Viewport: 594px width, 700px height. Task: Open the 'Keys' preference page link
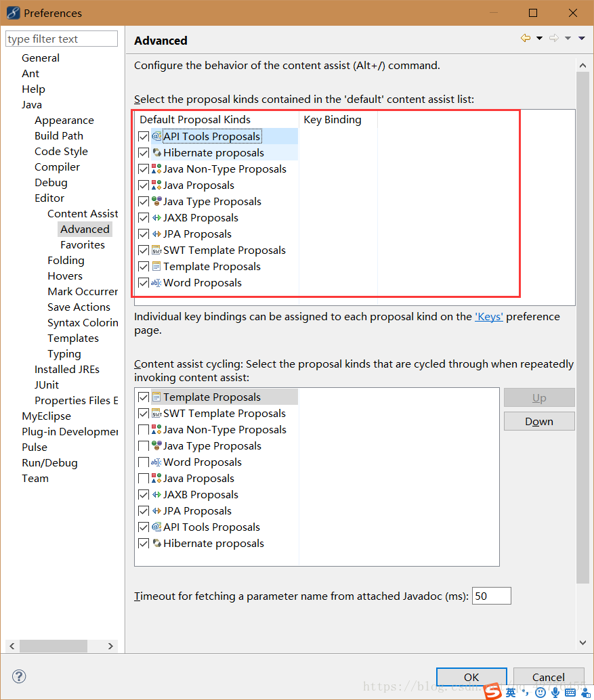pyautogui.click(x=488, y=317)
